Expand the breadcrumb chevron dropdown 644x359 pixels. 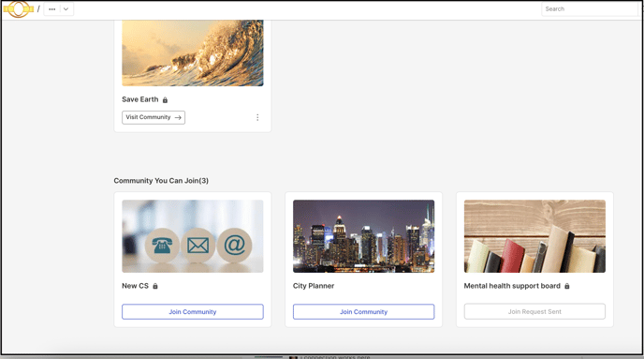click(66, 9)
